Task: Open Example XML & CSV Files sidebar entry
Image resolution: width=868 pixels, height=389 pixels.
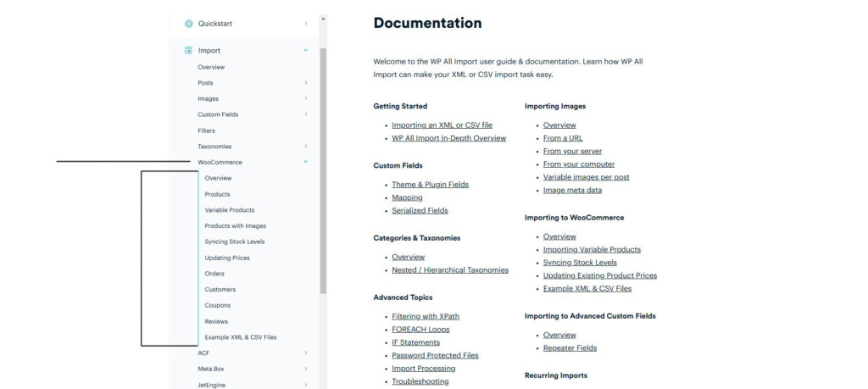Action: 241,337
